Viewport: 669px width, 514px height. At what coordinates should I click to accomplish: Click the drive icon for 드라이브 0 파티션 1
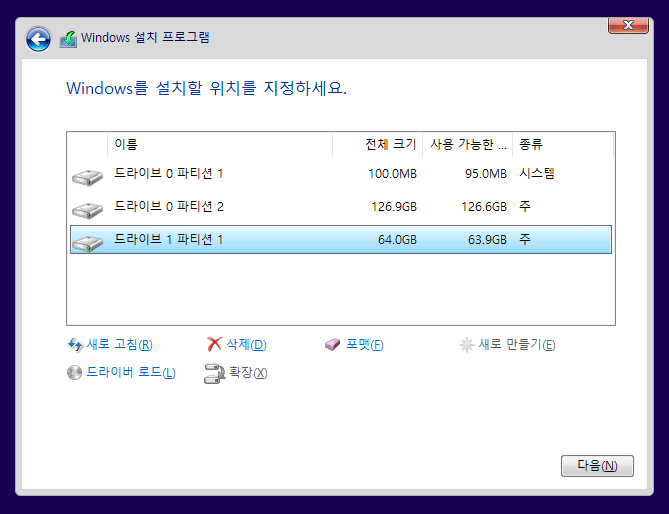[87, 177]
